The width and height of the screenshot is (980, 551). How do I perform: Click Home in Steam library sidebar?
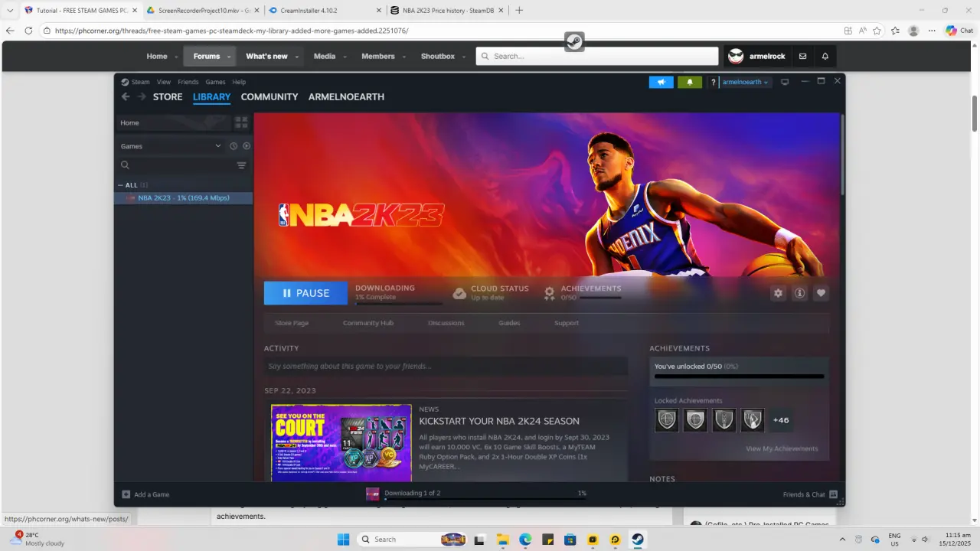point(172,122)
